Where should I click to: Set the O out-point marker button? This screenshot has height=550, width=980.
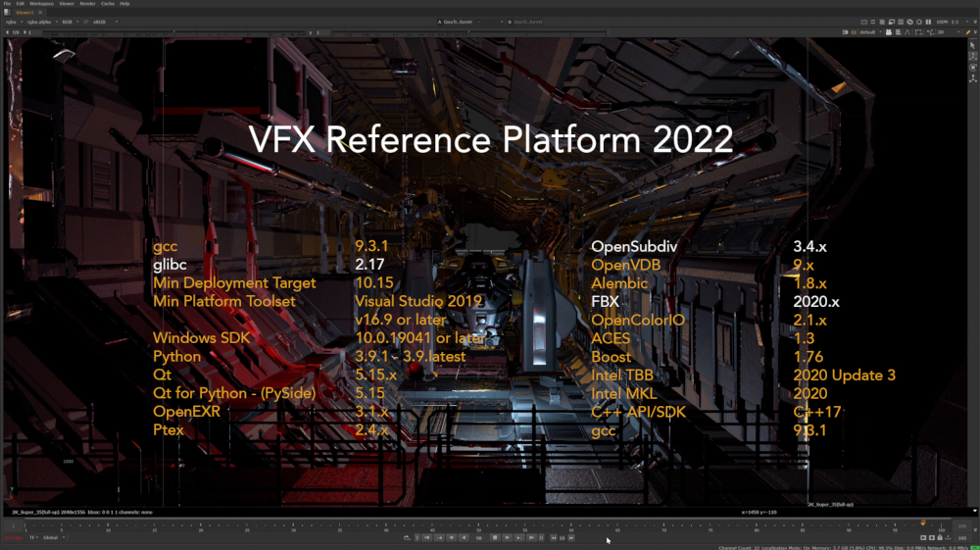(x=541, y=537)
